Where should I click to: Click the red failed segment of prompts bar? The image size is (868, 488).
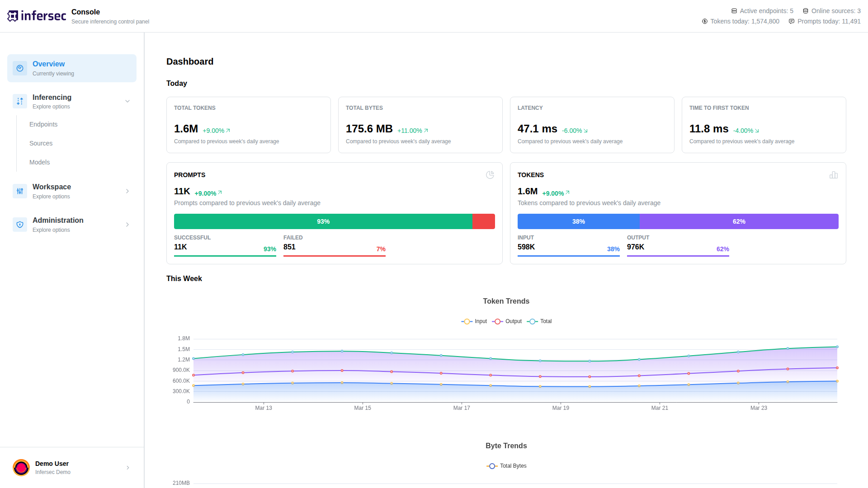point(483,221)
